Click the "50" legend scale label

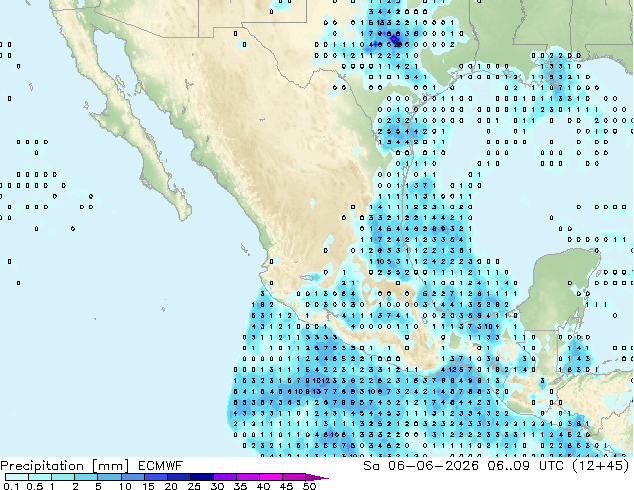click(309, 486)
